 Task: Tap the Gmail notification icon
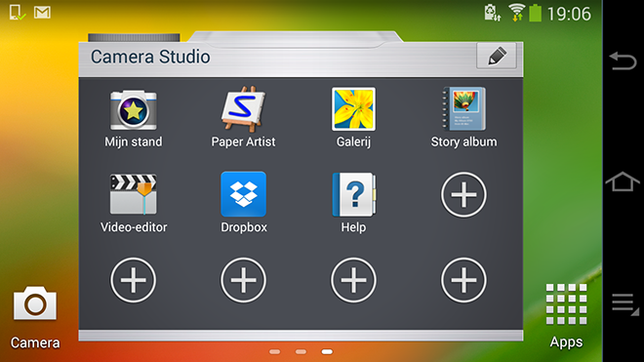[x=42, y=13]
